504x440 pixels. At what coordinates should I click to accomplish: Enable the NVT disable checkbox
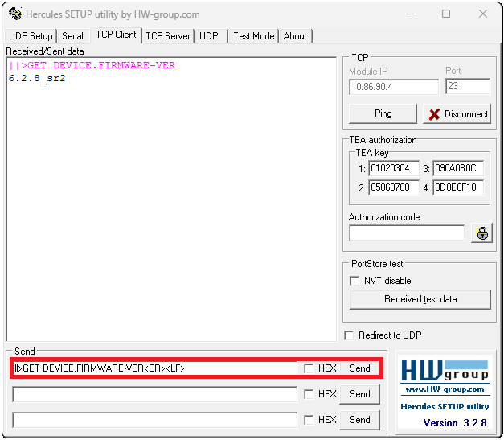coord(355,281)
